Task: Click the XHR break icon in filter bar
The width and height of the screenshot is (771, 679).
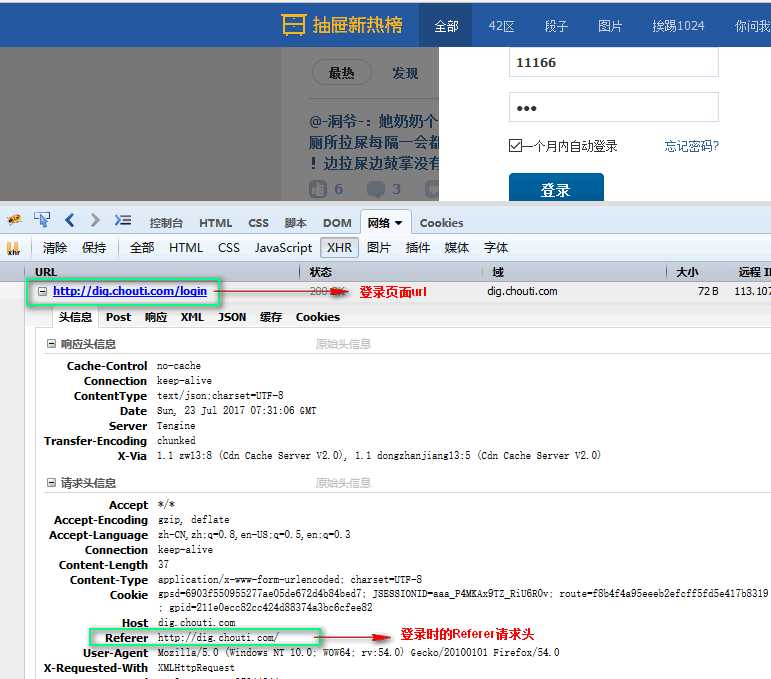Action: [13, 248]
